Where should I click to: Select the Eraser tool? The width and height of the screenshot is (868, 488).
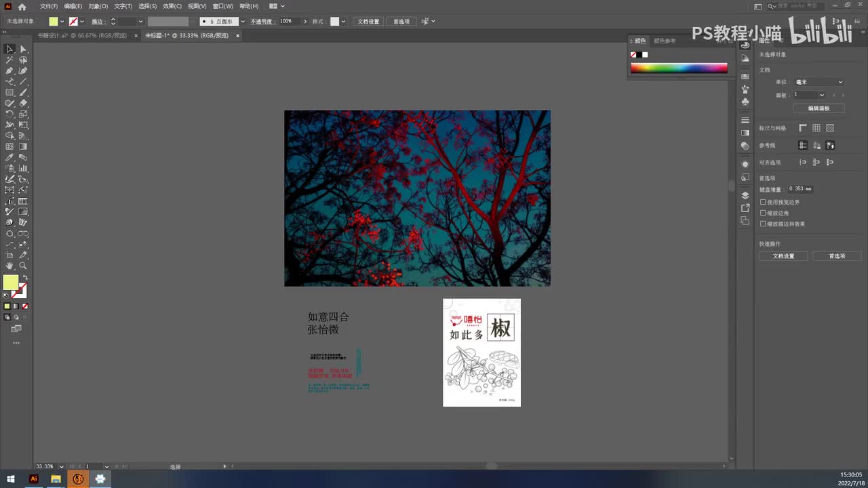click(23, 103)
